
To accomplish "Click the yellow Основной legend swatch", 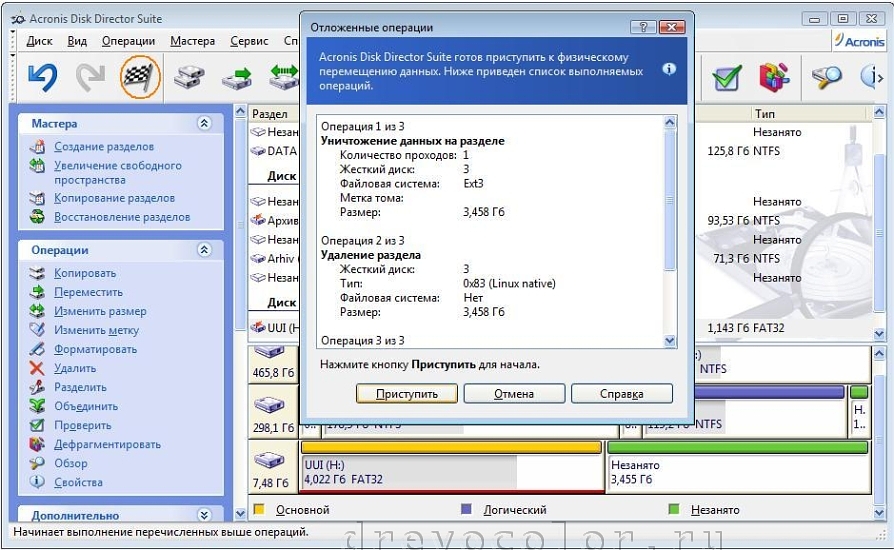I will (x=259, y=510).
